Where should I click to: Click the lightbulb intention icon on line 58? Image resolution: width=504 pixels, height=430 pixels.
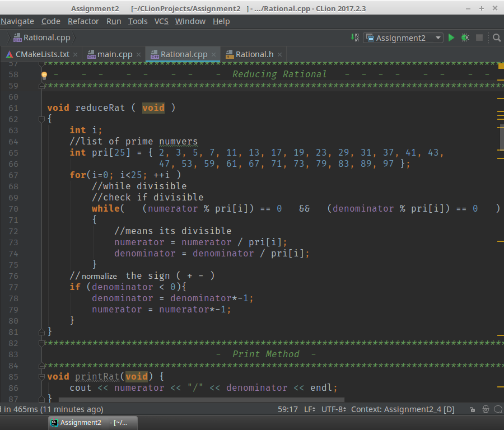click(x=44, y=75)
